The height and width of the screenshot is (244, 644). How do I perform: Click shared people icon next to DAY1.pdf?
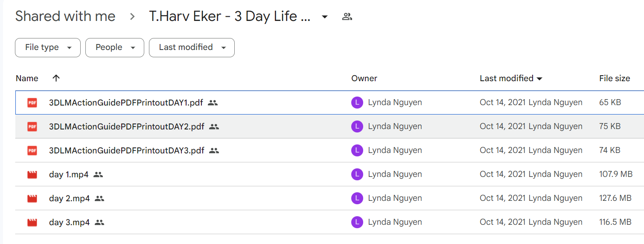coord(213,103)
